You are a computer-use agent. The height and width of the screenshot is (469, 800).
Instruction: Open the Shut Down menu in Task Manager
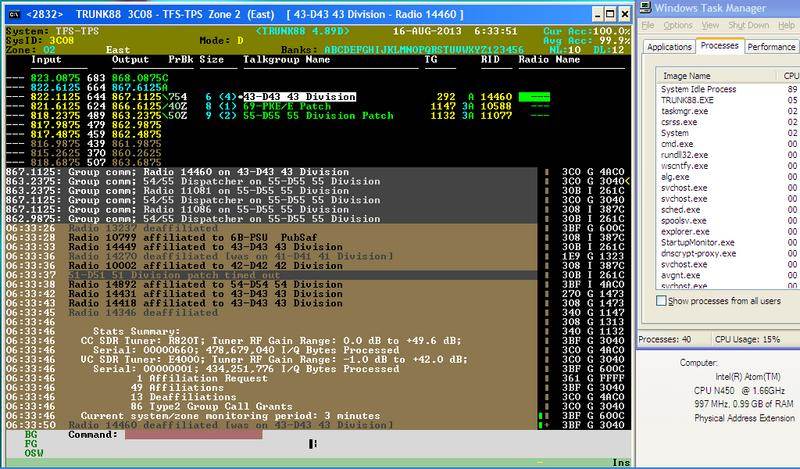[x=748, y=25]
